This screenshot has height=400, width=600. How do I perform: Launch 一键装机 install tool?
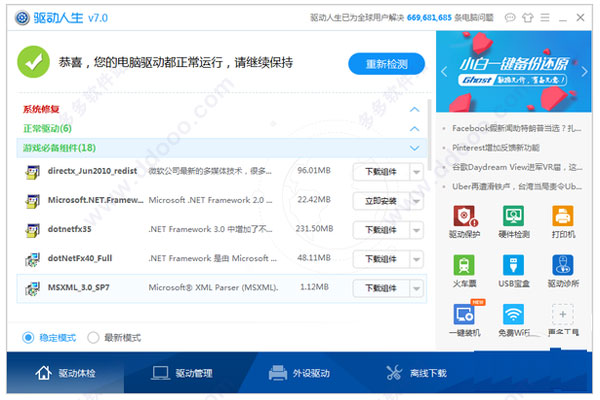[464, 314]
